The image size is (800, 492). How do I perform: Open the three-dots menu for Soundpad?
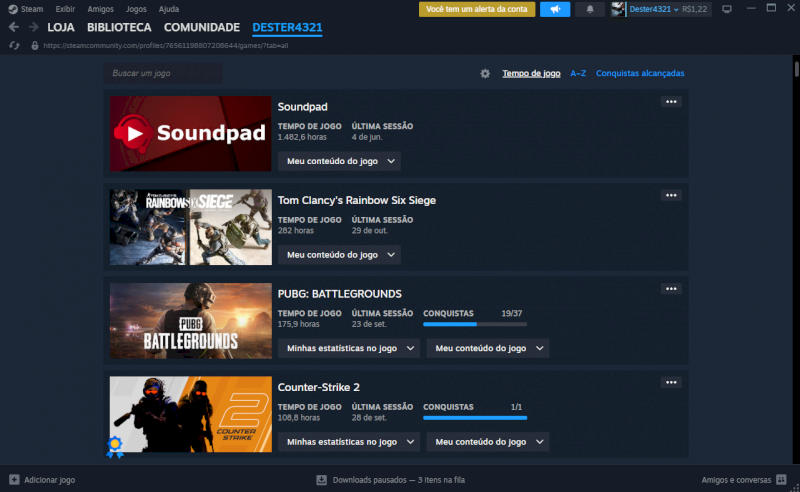pos(671,102)
